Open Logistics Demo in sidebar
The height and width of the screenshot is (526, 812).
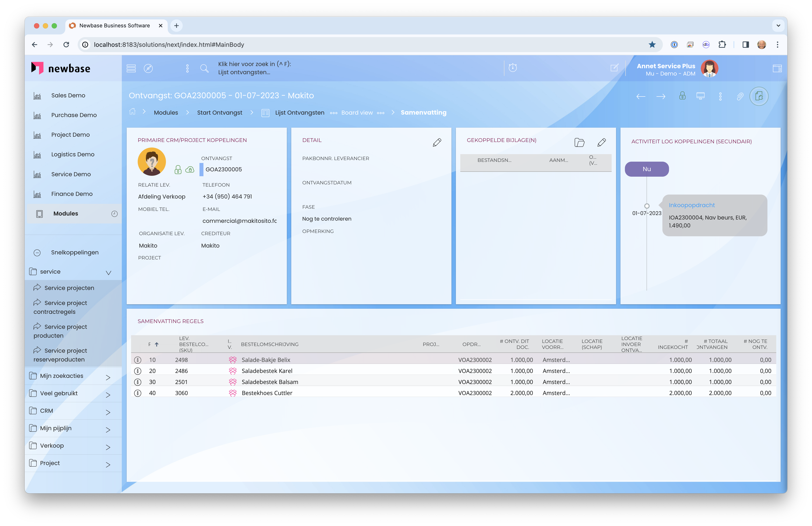tap(73, 154)
